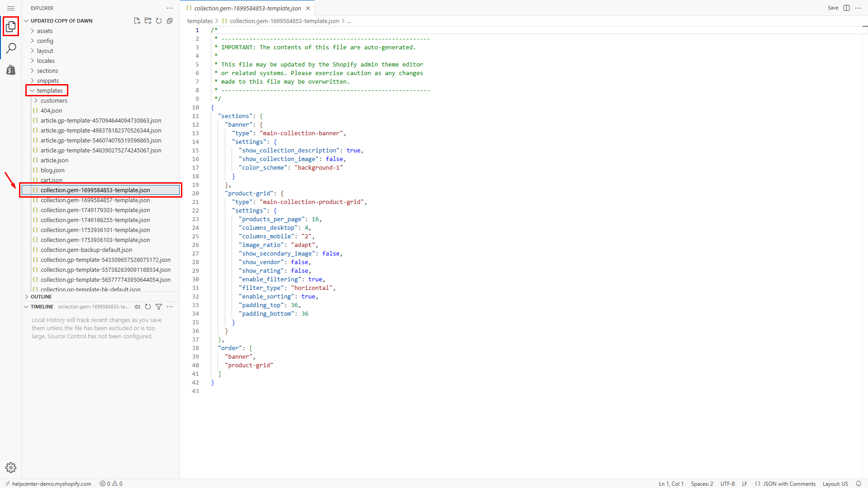Open the hamburger application menu
This screenshot has width=868, height=488.
[11, 8]
